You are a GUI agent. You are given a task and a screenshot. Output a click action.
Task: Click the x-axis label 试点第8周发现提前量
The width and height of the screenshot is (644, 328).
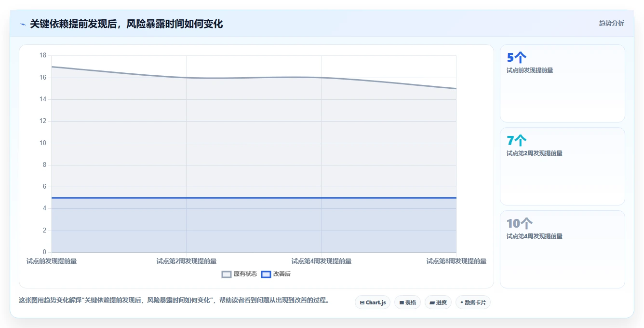[456, 261]
